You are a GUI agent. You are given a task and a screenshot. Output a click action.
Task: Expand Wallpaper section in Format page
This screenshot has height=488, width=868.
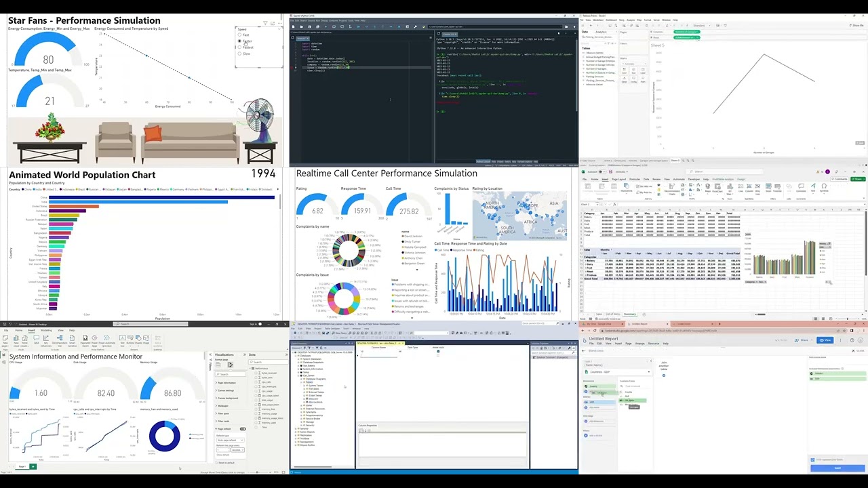click(x=222, y=406)
